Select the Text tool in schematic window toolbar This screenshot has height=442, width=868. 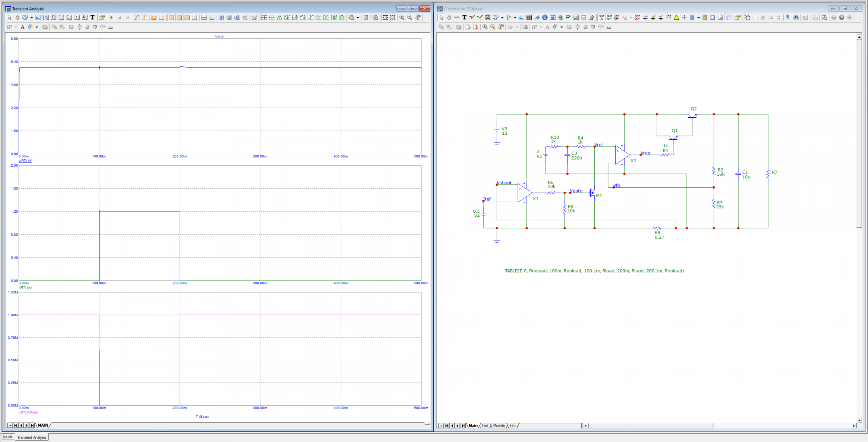click(x=464, y=17)
